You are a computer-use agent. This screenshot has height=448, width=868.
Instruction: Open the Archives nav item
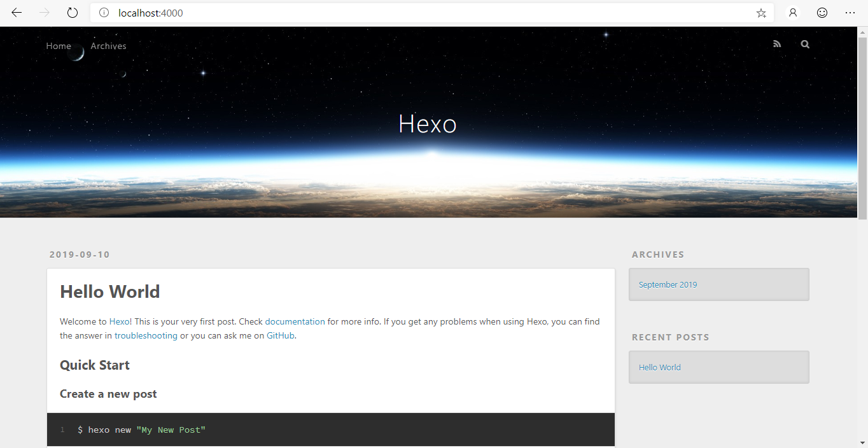(108, 46)
